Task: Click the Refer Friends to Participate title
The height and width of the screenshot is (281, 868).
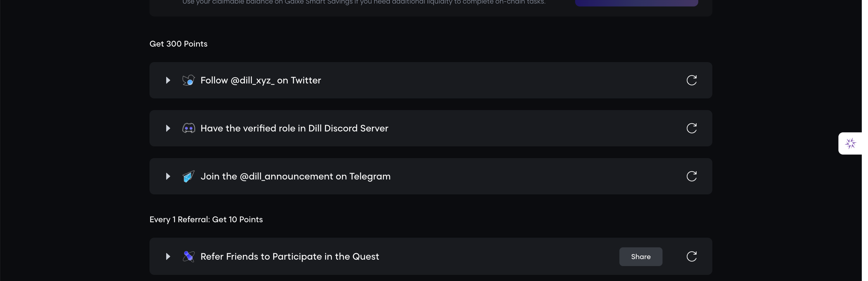Action: 289,257
